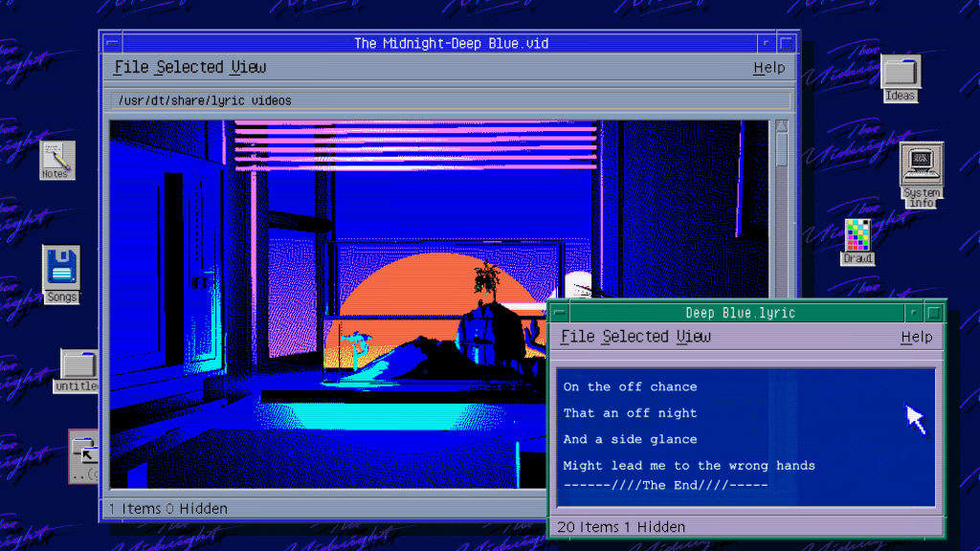Click the '////The End////' line
980x551 pixels.
pyautogui.click(x=666, y=485)
